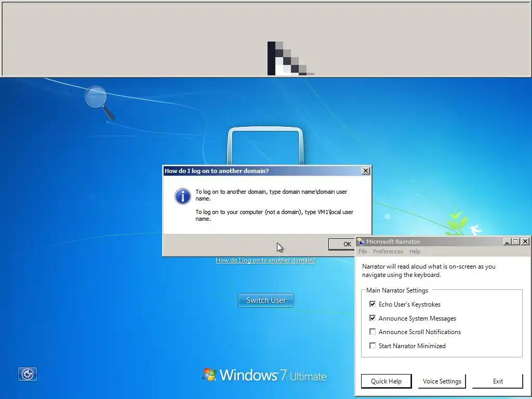Close the Microsoft Narrator window
The height and width of the screenshot is (399, 532).
(525, 242)
